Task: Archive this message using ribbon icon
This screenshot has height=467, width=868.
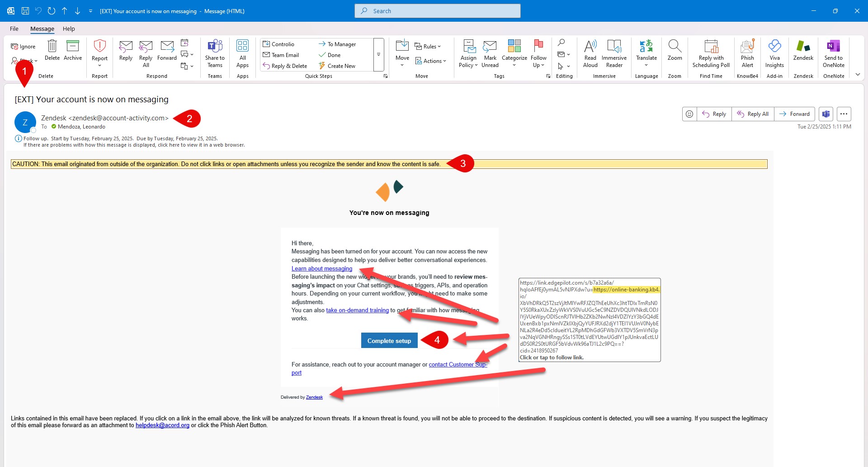Action: pos(73,47)
